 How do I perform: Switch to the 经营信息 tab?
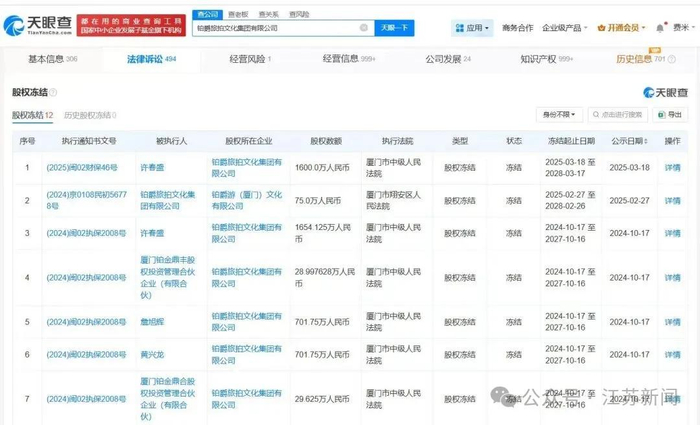349,59
